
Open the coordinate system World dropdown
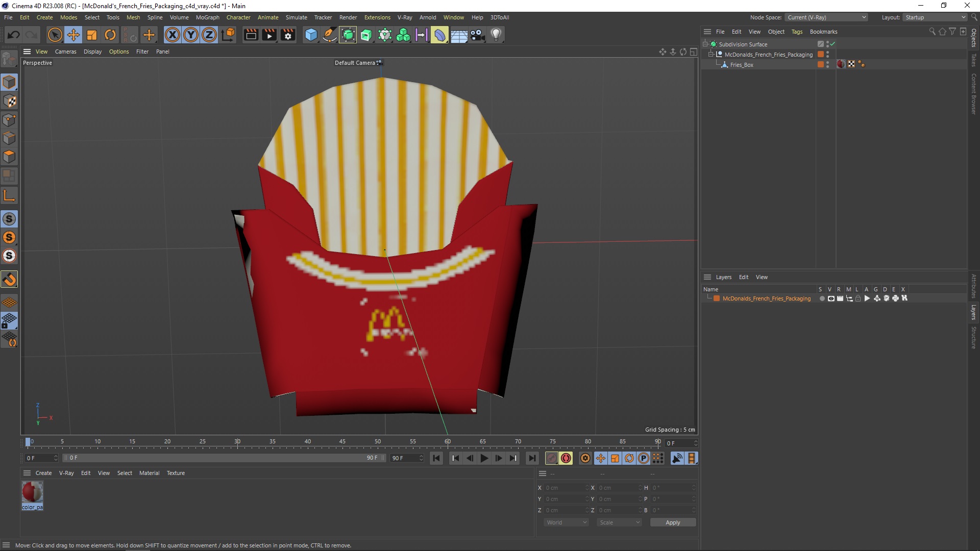(x=566, y=522)
